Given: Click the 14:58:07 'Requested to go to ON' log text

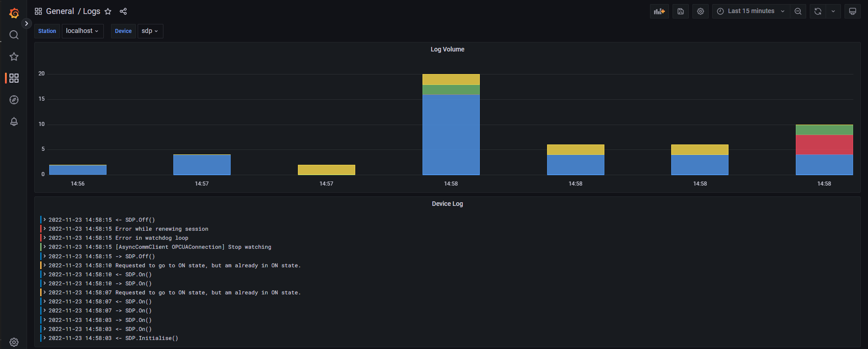Looking at the screenshot, I should pos(208,293).
